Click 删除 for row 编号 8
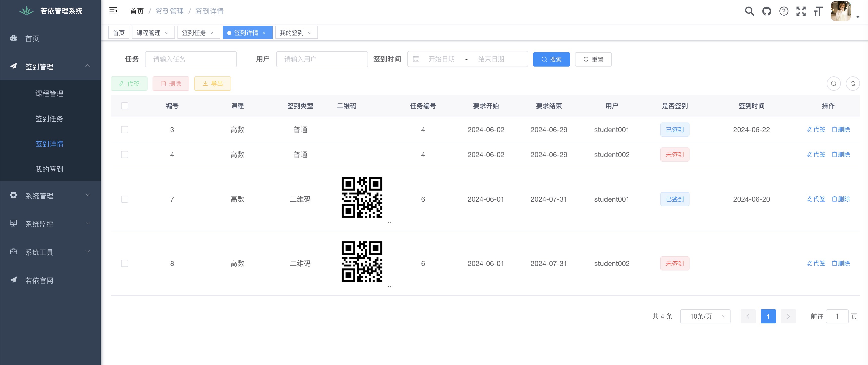The width and height of the screenshot is (868, 365). click(841, 263)
